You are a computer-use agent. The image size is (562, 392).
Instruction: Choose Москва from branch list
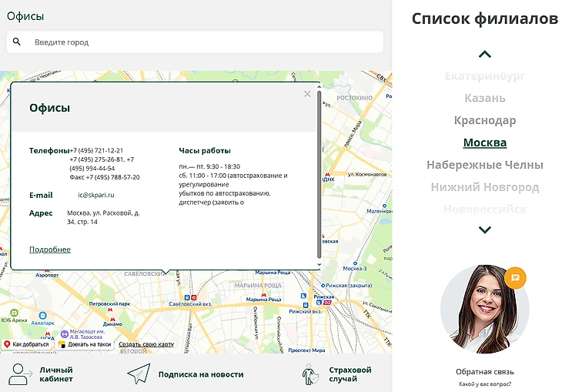[x=484, y=142]
